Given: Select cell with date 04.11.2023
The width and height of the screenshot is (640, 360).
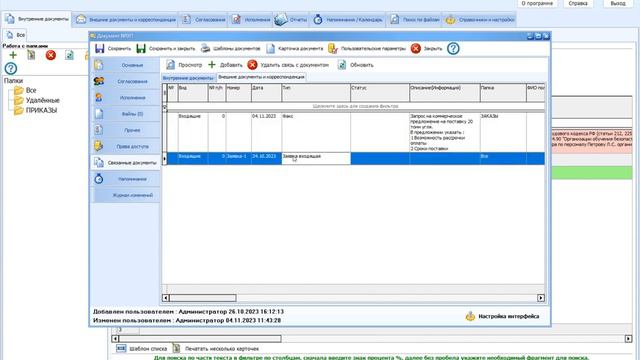Looking at the screenshot, I should (266, 132).
